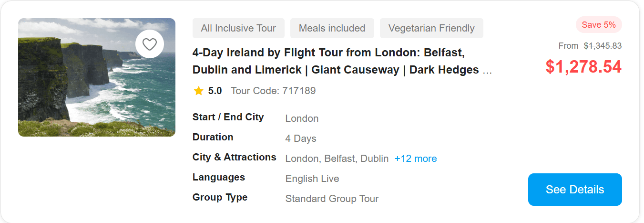The height and width of the screenshot is (223, 644).
Task: Open the 4-Day Ireland by Flight Tour title
Action: point(342,61)
